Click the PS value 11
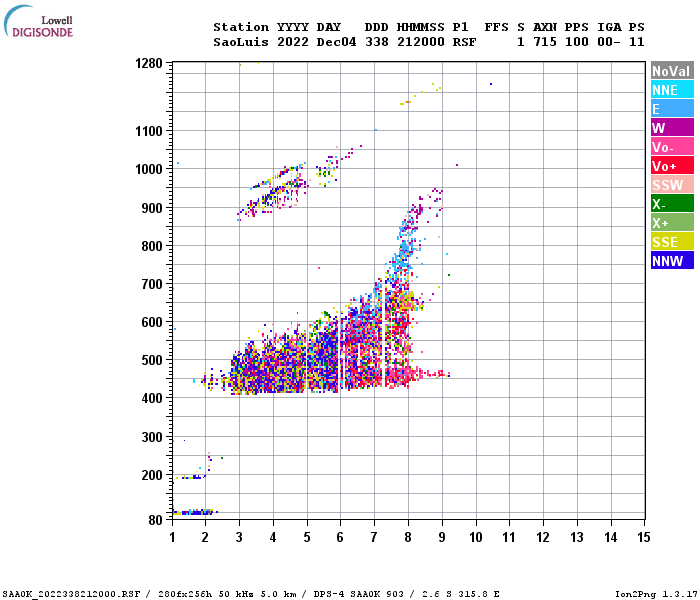 click(x=637, y=42)
